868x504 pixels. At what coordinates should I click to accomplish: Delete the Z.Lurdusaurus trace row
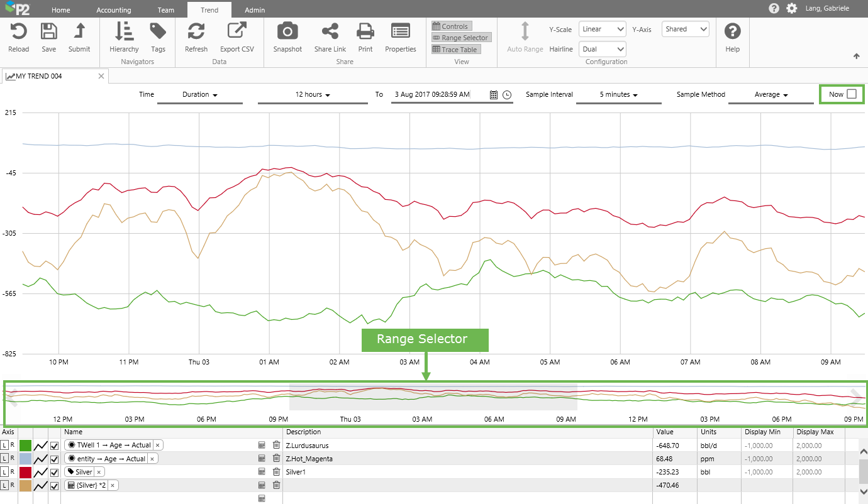point(276,445)
